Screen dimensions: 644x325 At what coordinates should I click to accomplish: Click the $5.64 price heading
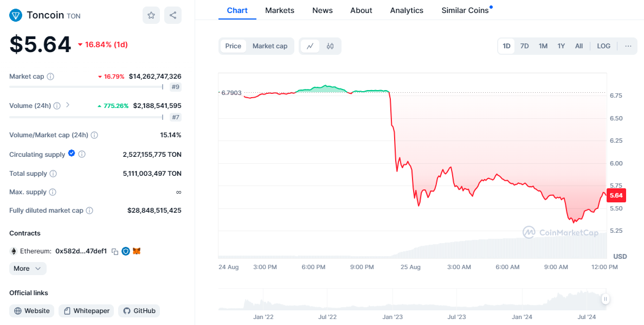(x=40, y=44)
